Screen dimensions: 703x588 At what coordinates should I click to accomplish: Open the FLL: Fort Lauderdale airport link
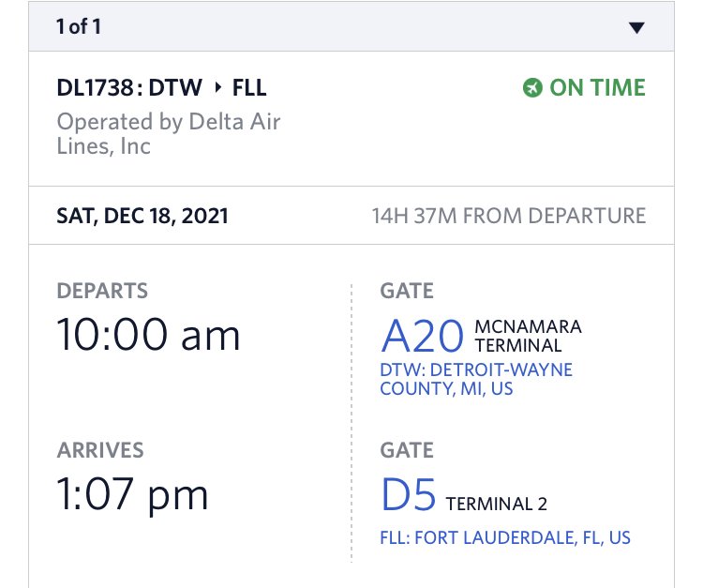pyautogui.click(x=505, y=537)
